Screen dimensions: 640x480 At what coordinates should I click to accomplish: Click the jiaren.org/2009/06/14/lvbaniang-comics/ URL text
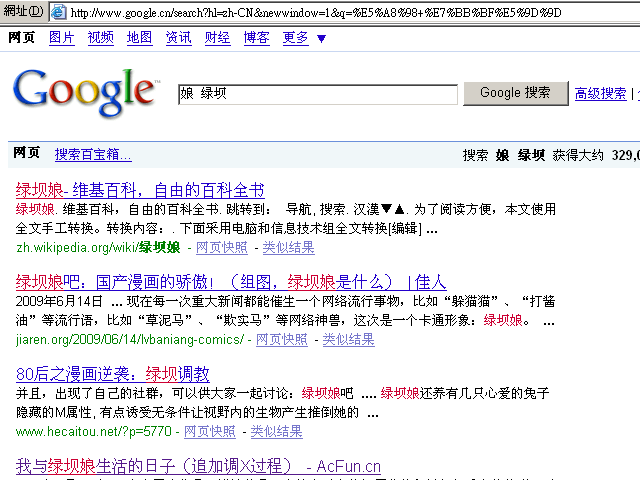pyautogui.click(x=130, y=339)
